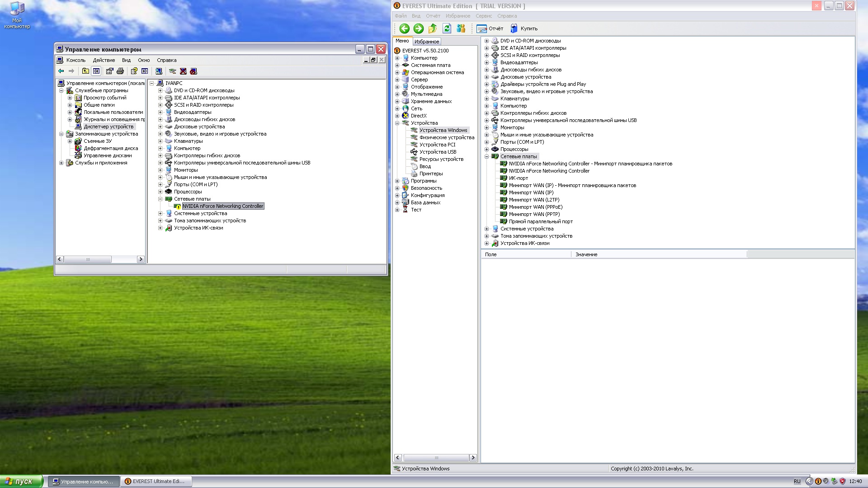Select Просмотр событий item

(105, 98)
